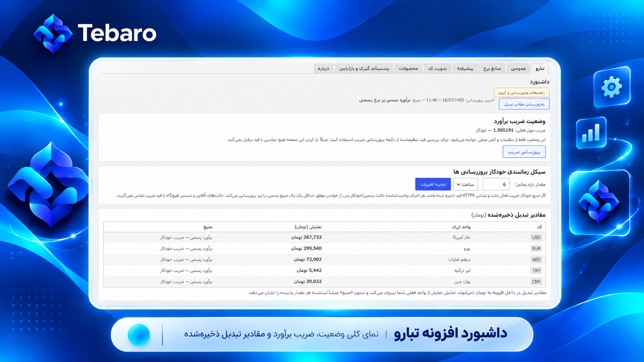Open the منابع نرخ tab

point(492,68)
